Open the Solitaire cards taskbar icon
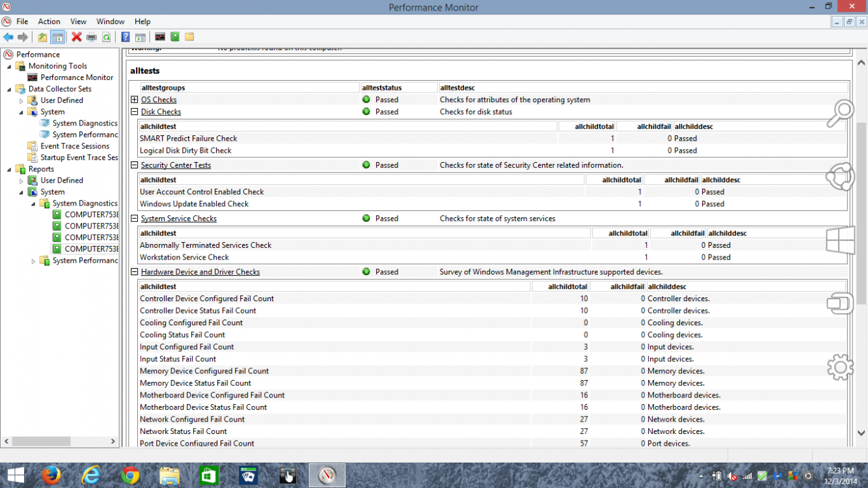Image resolution: width=868 pixels, height=488 pixels. coord(249,476)
